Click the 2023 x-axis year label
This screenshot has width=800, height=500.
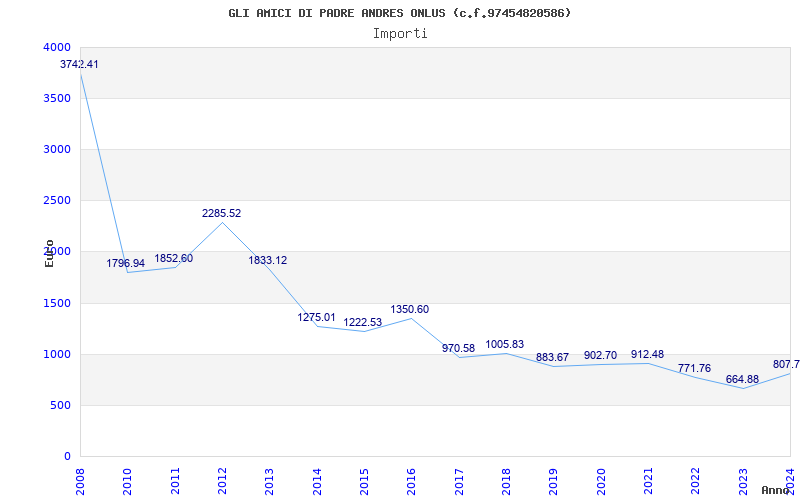743,482
